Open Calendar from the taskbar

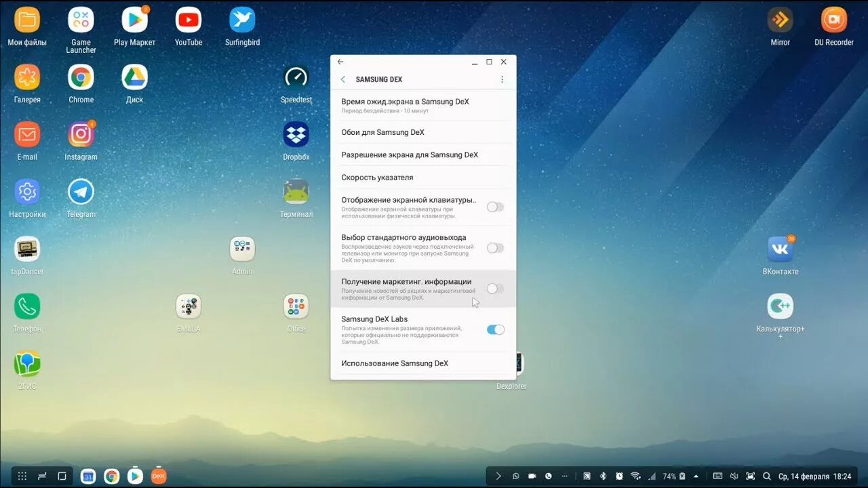pyautogui.click(x=88, y=476)
